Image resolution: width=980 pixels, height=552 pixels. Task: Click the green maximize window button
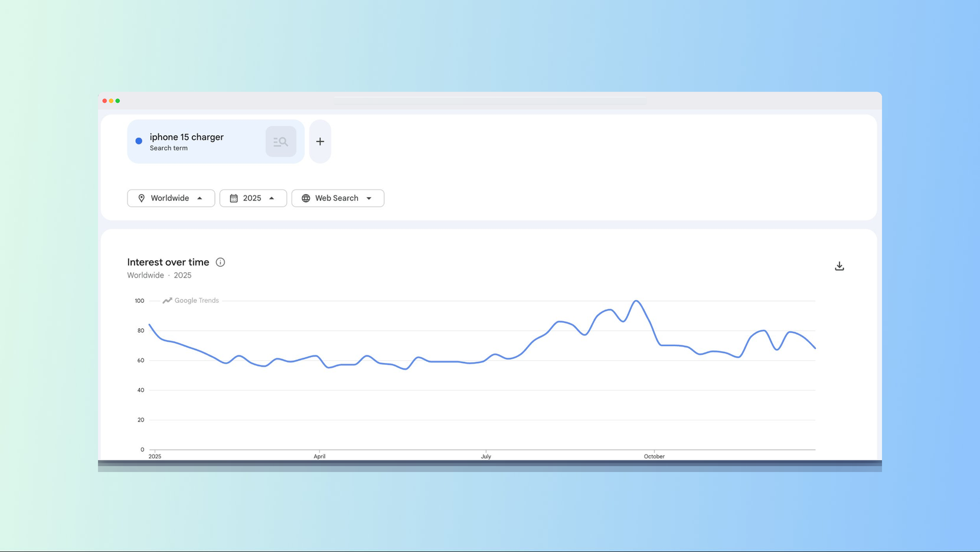(x=117, y=101)
